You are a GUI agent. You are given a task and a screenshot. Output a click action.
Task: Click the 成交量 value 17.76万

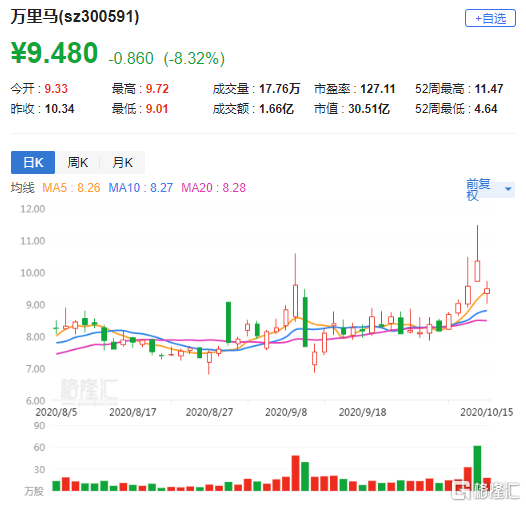click(279, 89)
